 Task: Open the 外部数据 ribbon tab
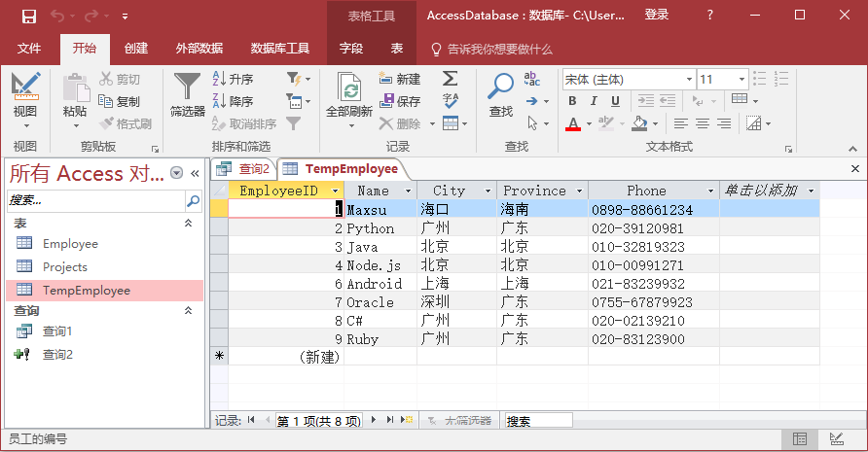pyautogui.click(x=199, y=49)
